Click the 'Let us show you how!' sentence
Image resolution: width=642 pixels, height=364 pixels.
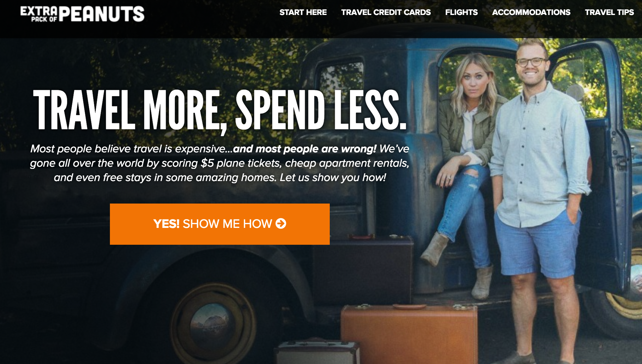[x=333, y=178]
